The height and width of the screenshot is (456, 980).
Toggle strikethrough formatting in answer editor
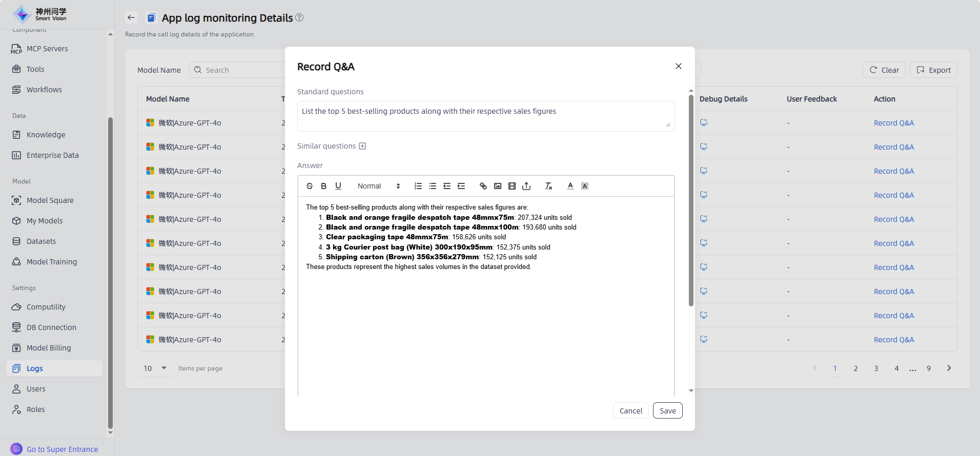tap(310, 186)
